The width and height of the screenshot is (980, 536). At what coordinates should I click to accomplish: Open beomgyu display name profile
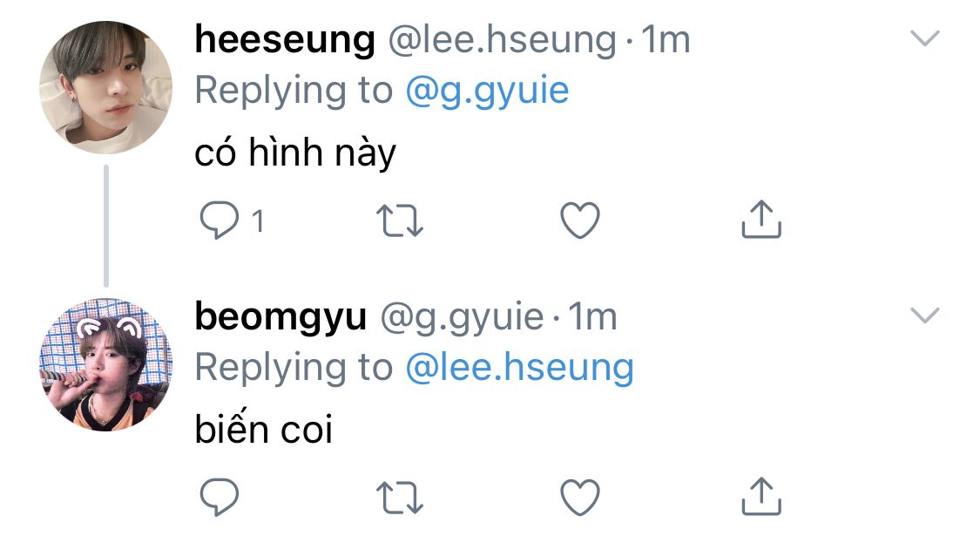click(x=280, y=317)
